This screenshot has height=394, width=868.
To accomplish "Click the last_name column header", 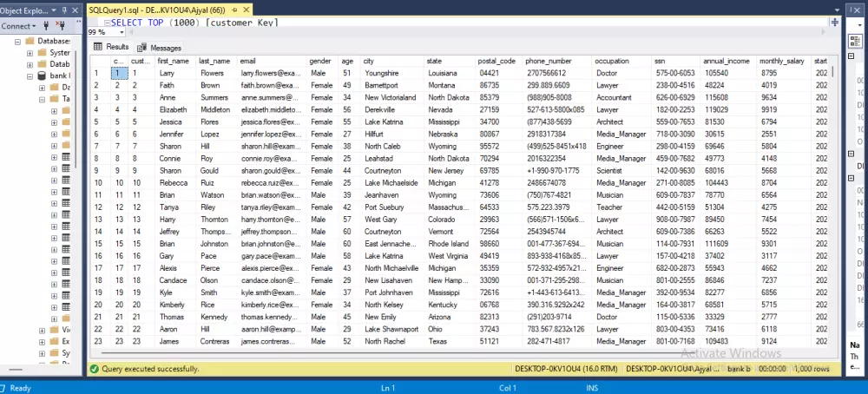I will point(214,61).
